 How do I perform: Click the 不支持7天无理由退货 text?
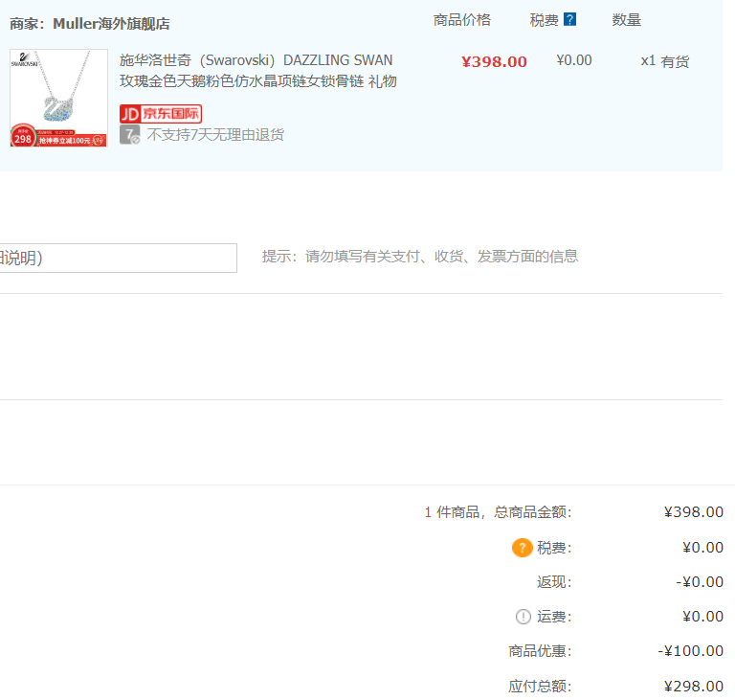[215, 135]
